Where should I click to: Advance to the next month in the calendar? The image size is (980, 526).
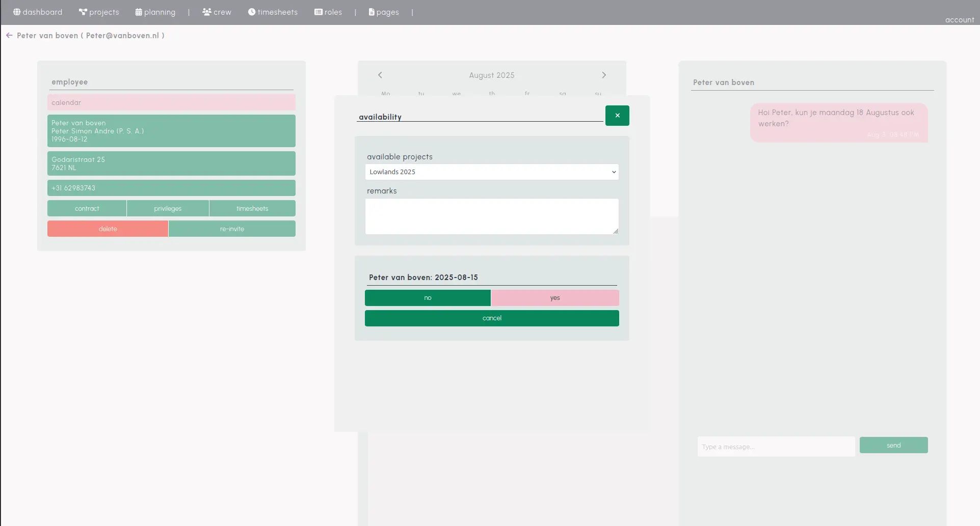(604, 75)
